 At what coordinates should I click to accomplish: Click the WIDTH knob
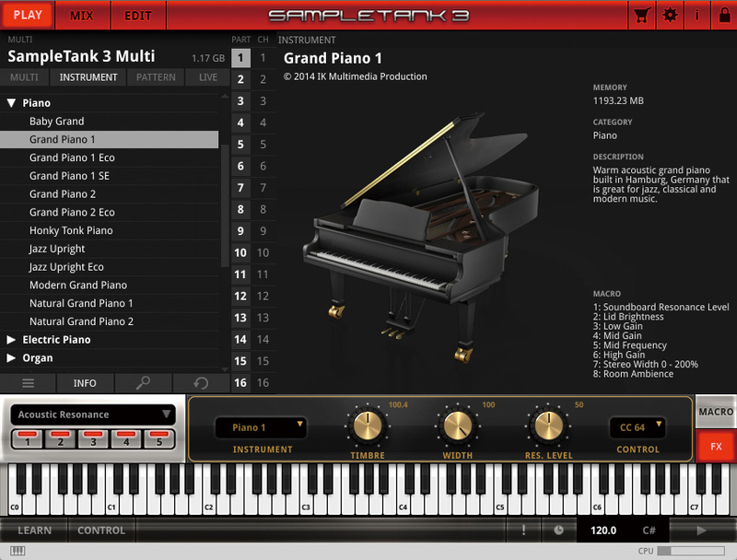[x=458, y=426]
